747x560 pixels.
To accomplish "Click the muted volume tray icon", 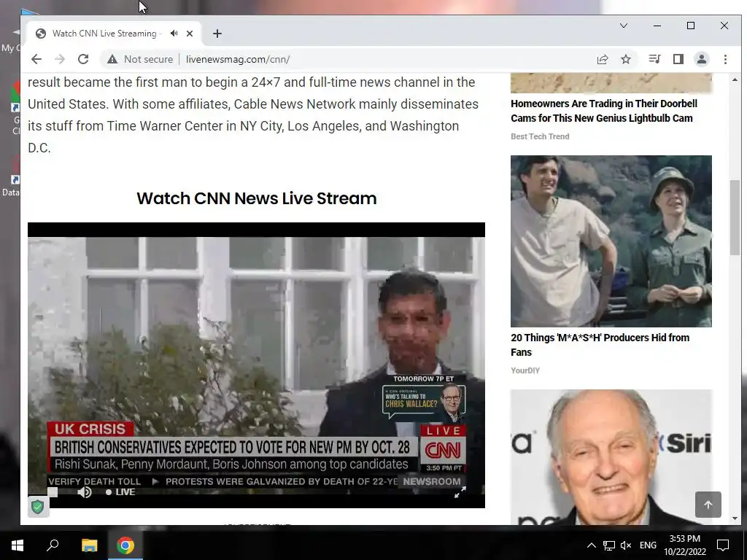I will (626, 545).
